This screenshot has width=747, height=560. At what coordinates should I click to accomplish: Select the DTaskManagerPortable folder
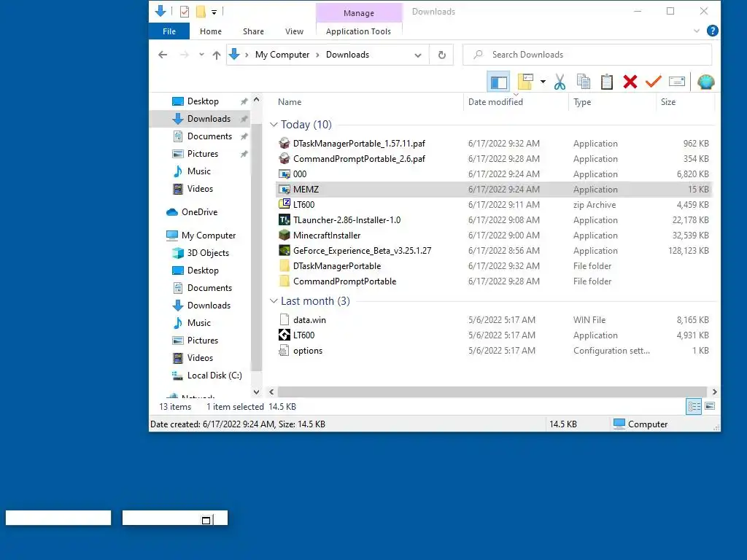pyautogui.click(x=494, y=265)
